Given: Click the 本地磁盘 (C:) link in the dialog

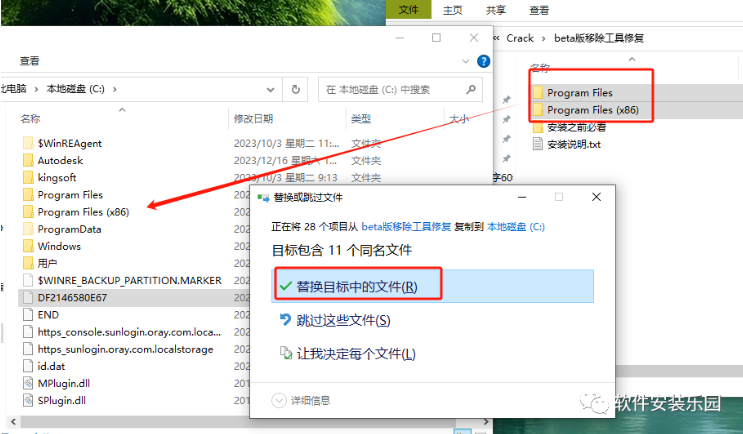Looking at the screenshot, I should pos(516,227).
